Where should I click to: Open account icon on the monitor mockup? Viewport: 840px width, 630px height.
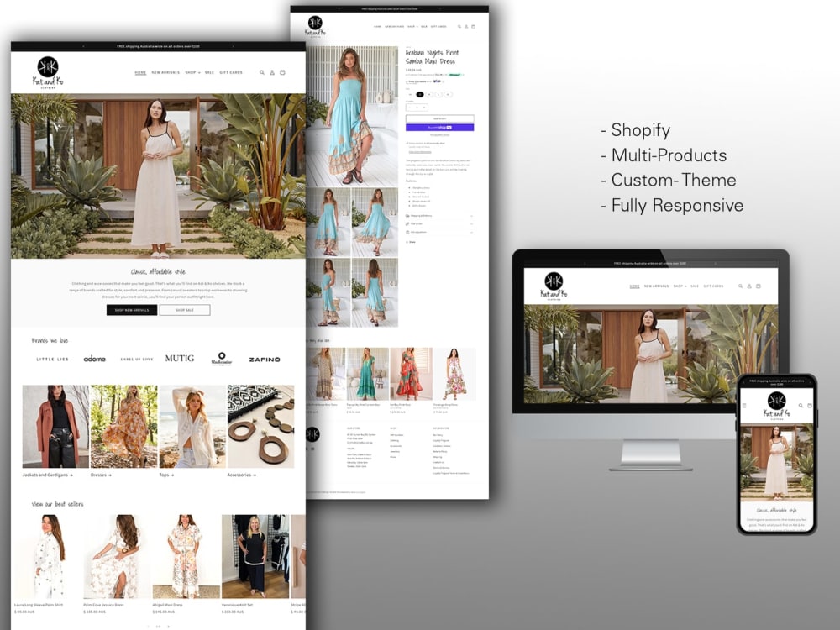(749, 286)
